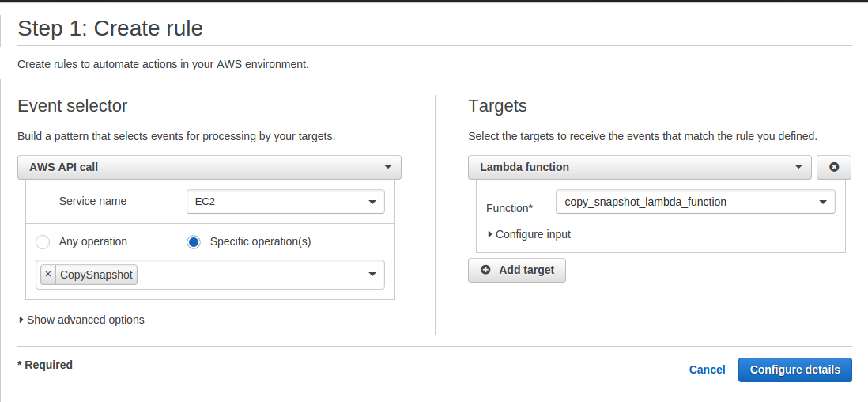The width and height of the screenshot is (868, 402).
Task: Click the caret arrow on AWS API call
Action: tap(387, 167)
